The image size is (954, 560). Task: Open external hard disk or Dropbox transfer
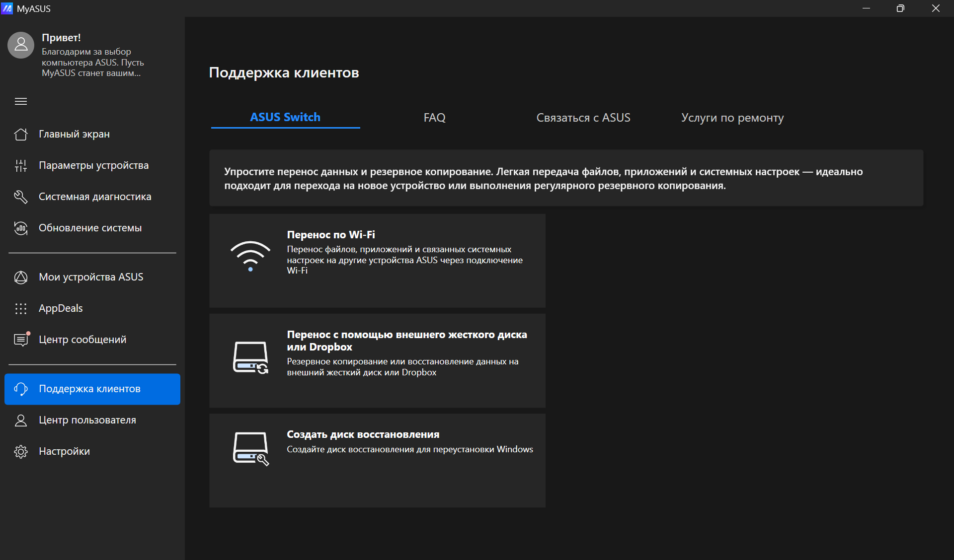click(x=377, y=360)
